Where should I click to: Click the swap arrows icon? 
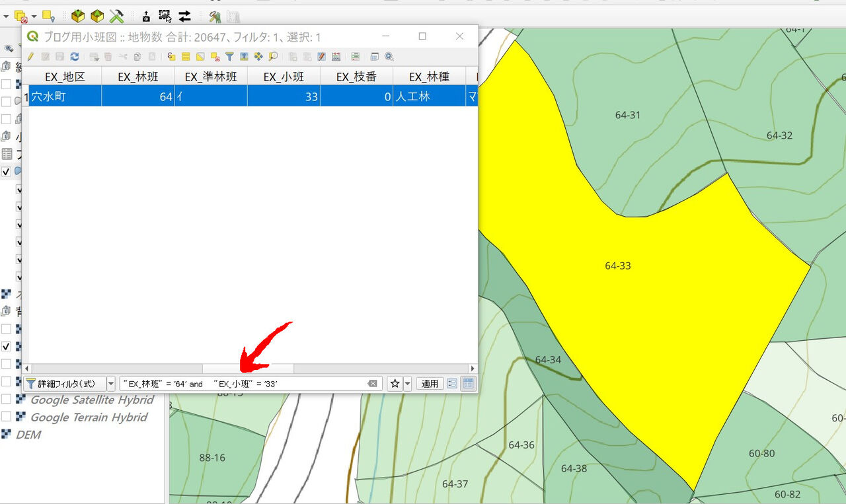184,16
